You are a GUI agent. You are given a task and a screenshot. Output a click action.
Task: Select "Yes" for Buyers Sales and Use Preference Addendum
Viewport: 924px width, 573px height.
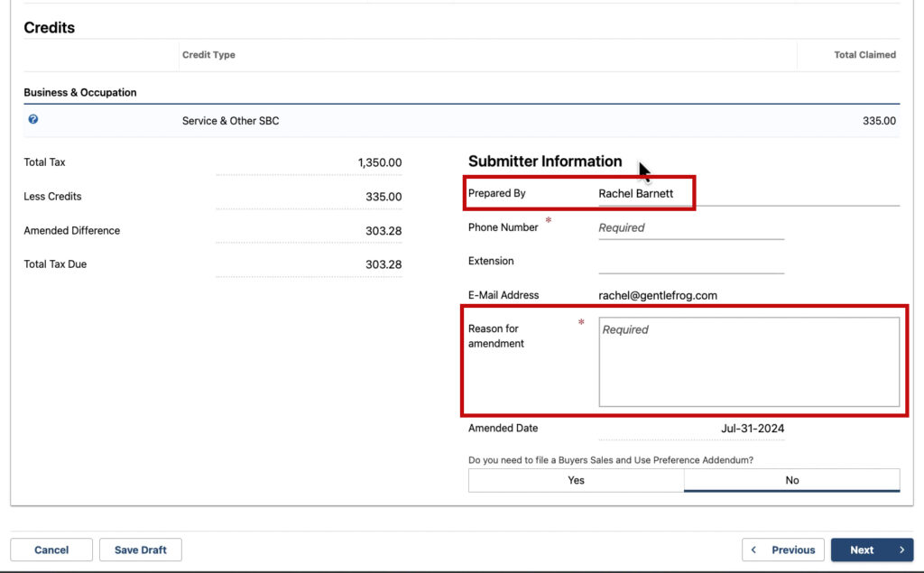tap(575, 479)
